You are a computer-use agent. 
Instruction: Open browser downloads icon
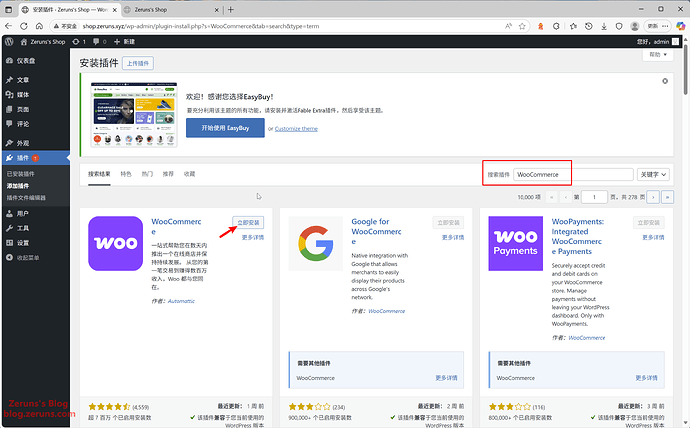(x=604, y=26)
